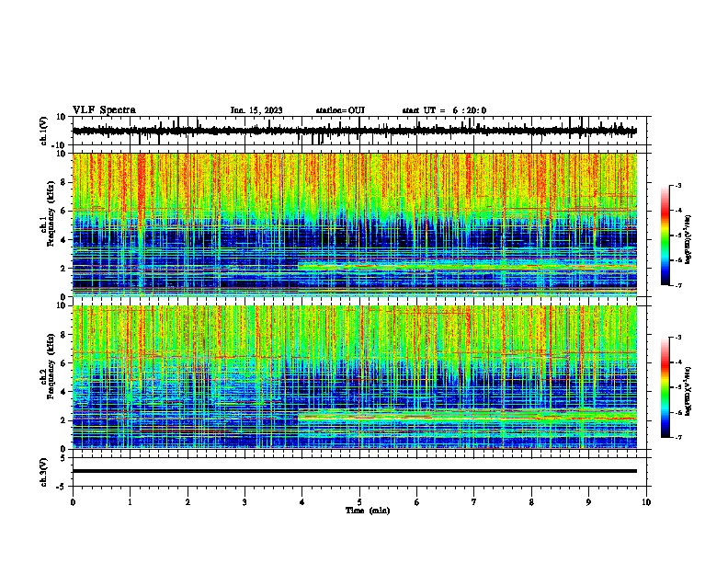The image size is (728, 563).
Task: Click the "VLF Spectra" plot title
Action: click(104, 110)
